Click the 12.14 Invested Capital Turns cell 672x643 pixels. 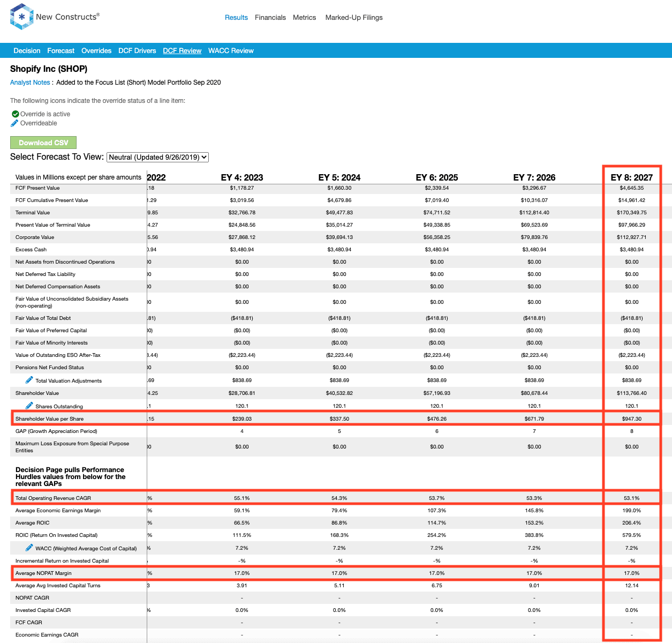(x=632, y=586)
